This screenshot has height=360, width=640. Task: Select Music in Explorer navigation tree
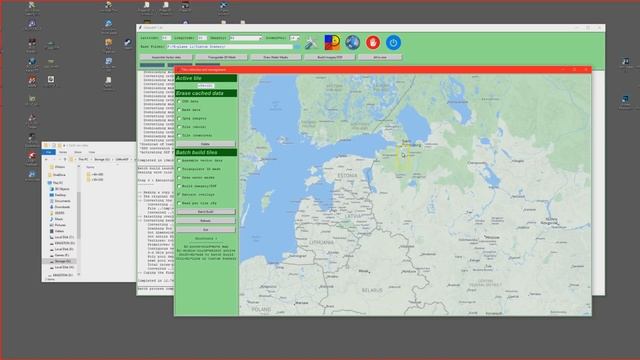coord(59,219)
